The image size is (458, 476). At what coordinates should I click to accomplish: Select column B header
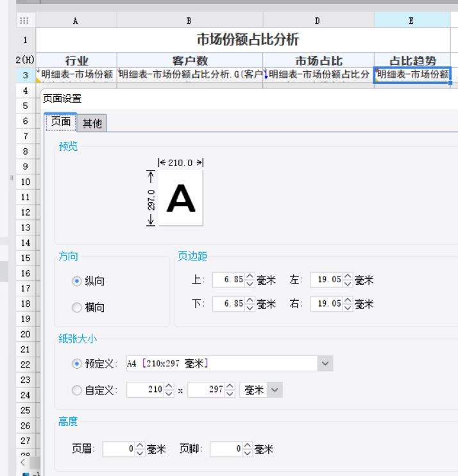coord(189,21)
